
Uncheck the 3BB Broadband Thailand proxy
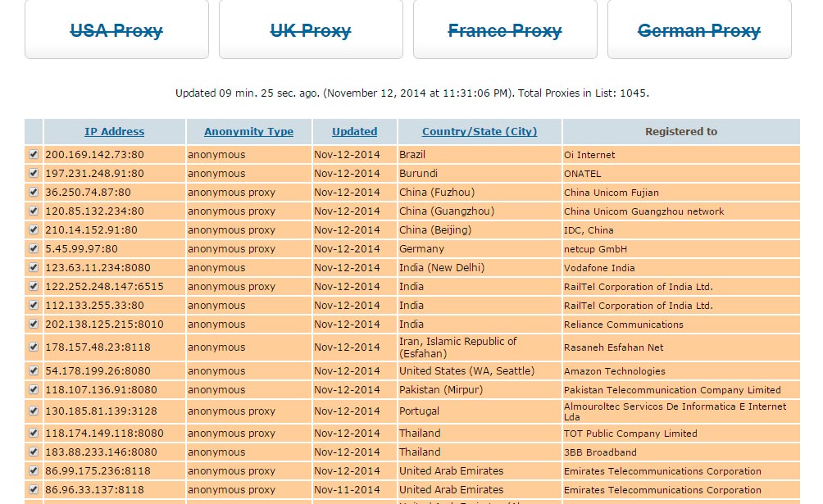[34, 452]
